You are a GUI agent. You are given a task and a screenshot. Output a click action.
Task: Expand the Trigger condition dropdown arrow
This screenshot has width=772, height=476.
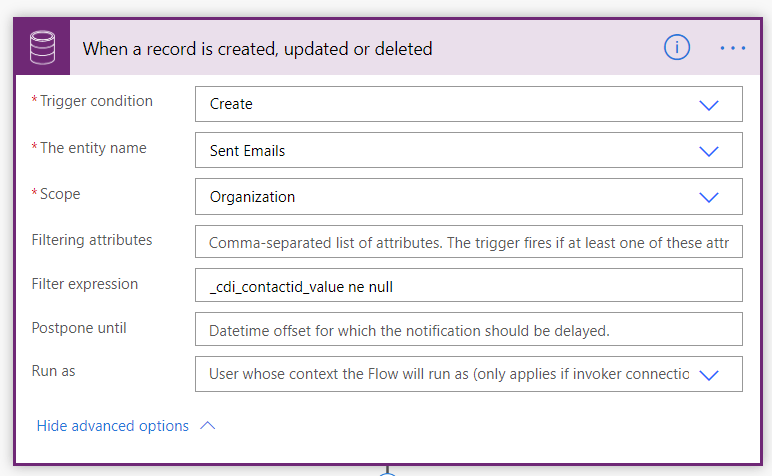click(709, 104)
